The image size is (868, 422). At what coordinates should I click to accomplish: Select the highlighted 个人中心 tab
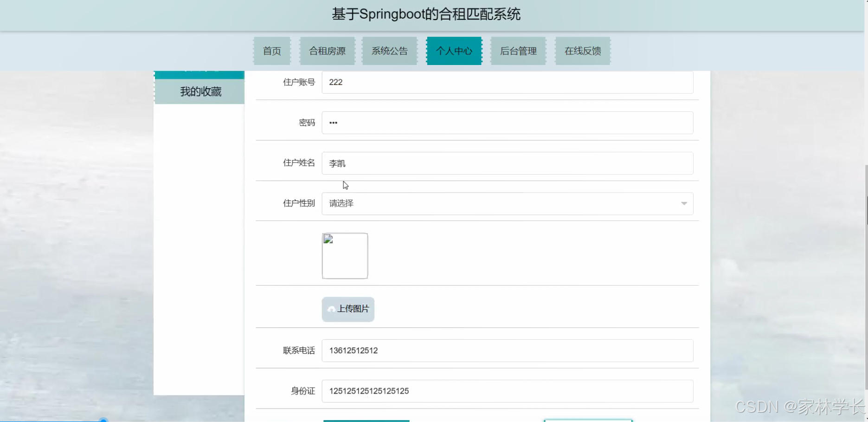coord(454,51)
